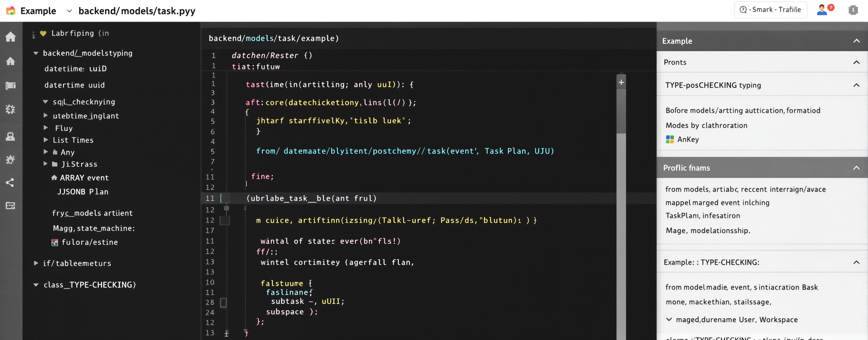Open the extensions puzzle icon in sidebar
Screen dimensions: 868x340
tap(10, 159)
